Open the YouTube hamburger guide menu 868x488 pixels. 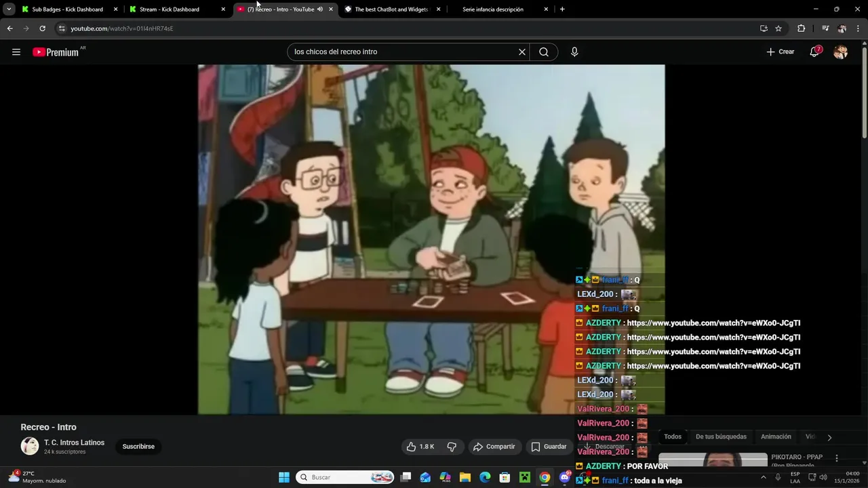coord(16,52)
